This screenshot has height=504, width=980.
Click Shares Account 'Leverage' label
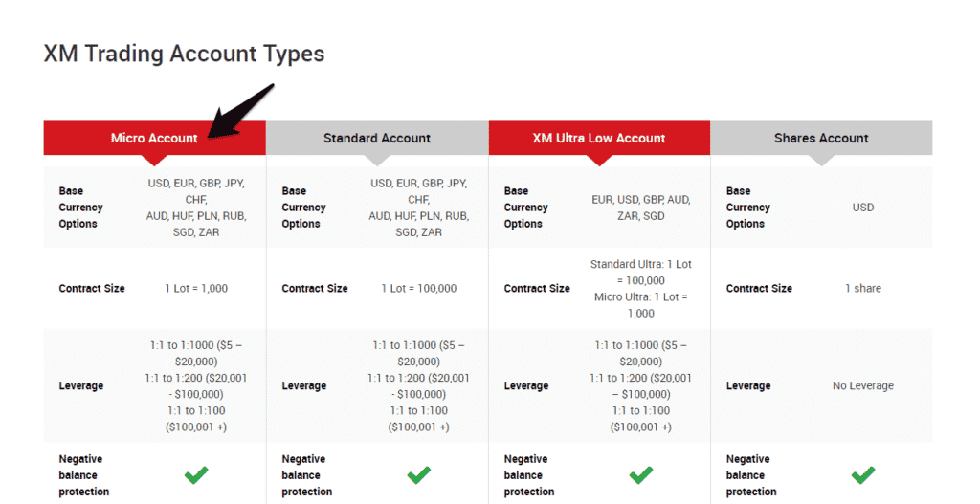[x=748, y=386]
